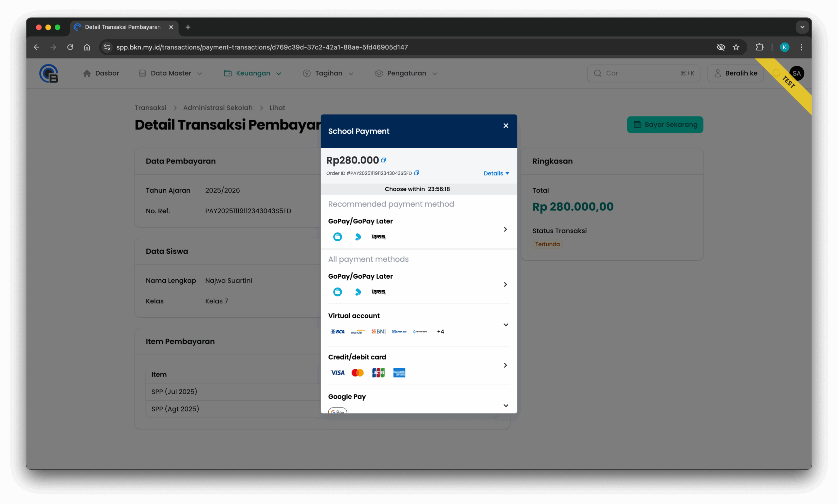Open the Chrome three-dot menu
The width and height of the screenshot is (838, 504).
pos(801,47)
